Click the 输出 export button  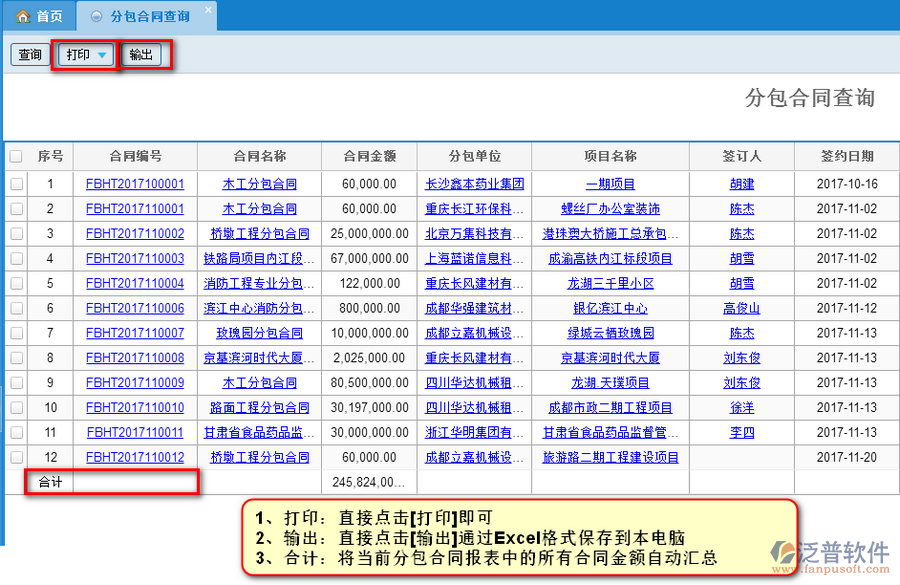[141, 55]
